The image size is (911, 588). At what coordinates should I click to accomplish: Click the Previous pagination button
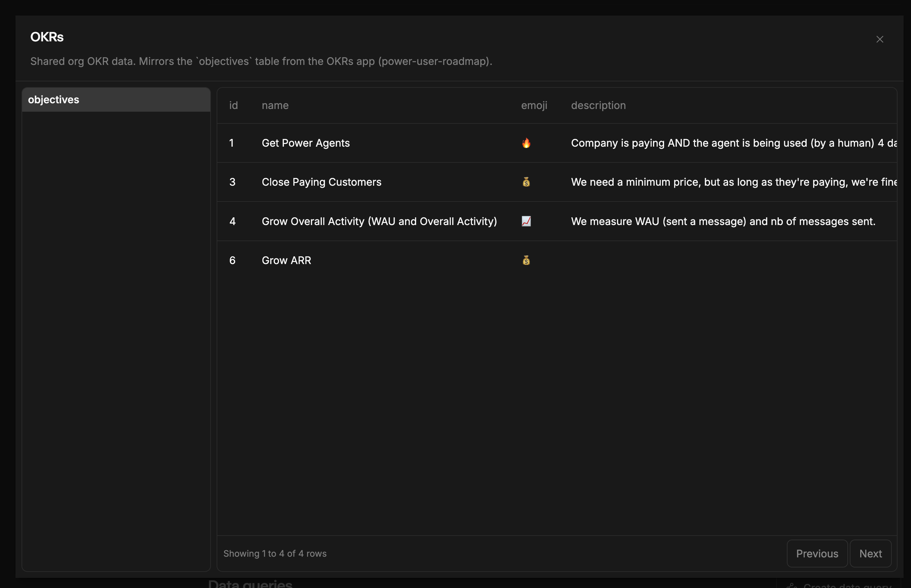(x=817, y=553)
